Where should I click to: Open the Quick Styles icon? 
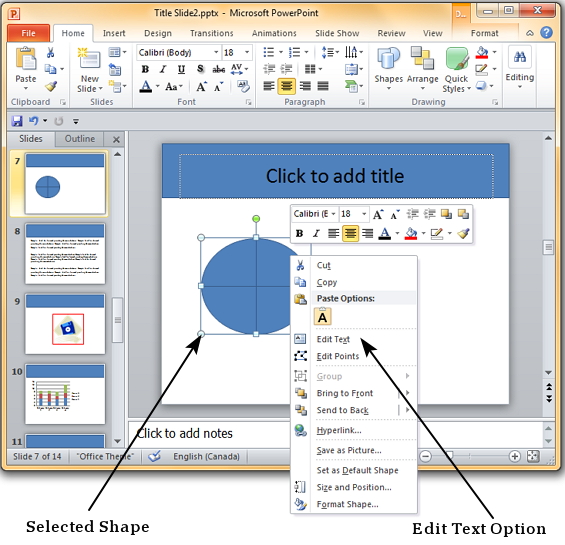coord(457,59)
